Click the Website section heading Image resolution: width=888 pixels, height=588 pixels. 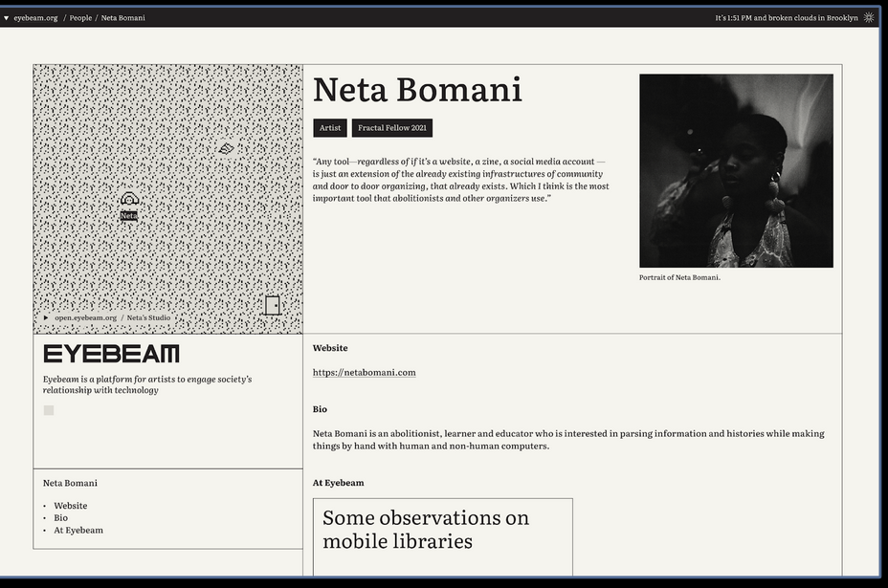pos(330,348)
